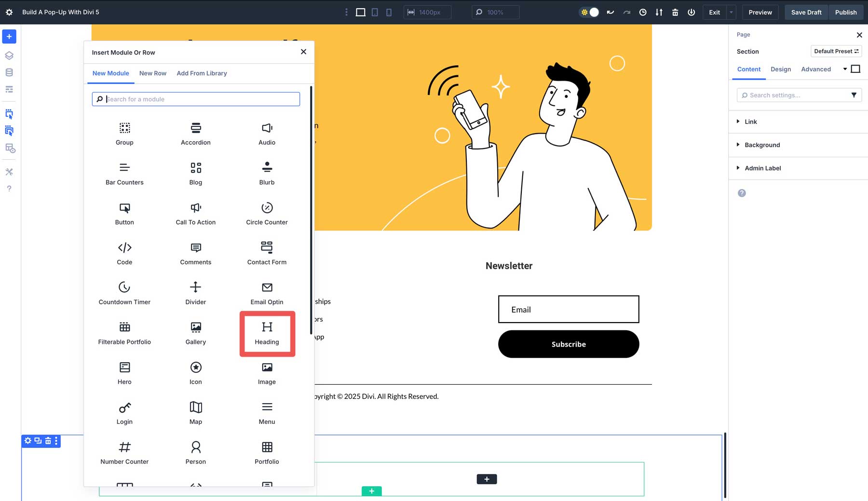Add a Countdown Timer module
This screenshot has width=868, height=501.
124,293
